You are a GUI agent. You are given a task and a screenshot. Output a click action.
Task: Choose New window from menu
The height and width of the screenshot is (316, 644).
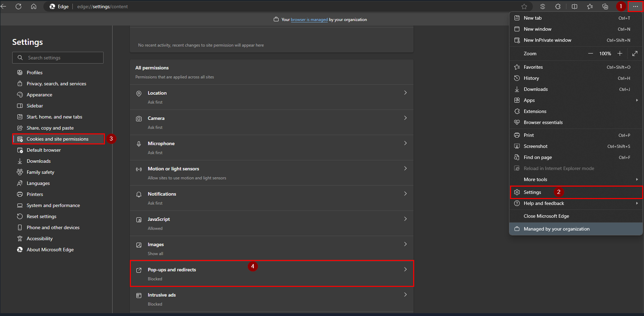(576, 29)
